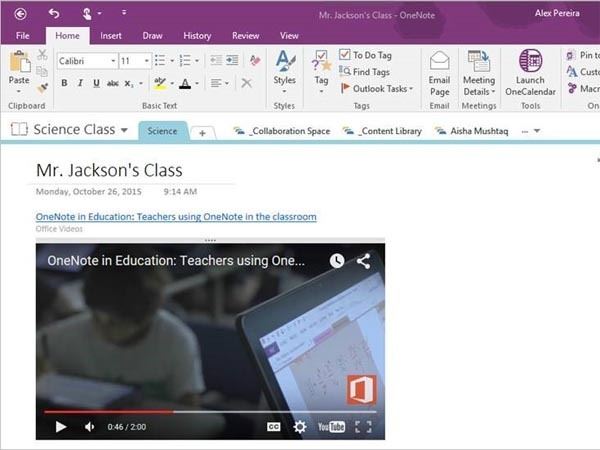Open the _Content Library section group
This screenshot has width=600, height=450.
pyautogui.click(x=382, y=131)
